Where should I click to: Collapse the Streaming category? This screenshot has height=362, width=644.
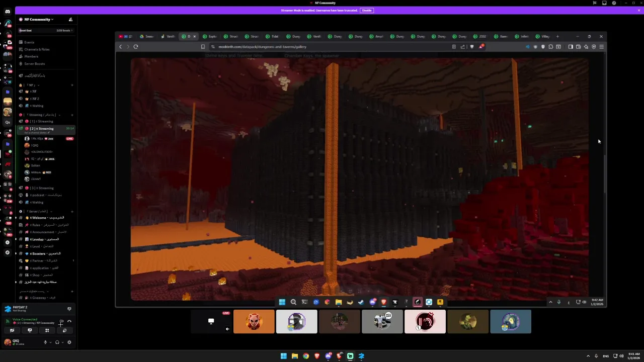[40, 115]
